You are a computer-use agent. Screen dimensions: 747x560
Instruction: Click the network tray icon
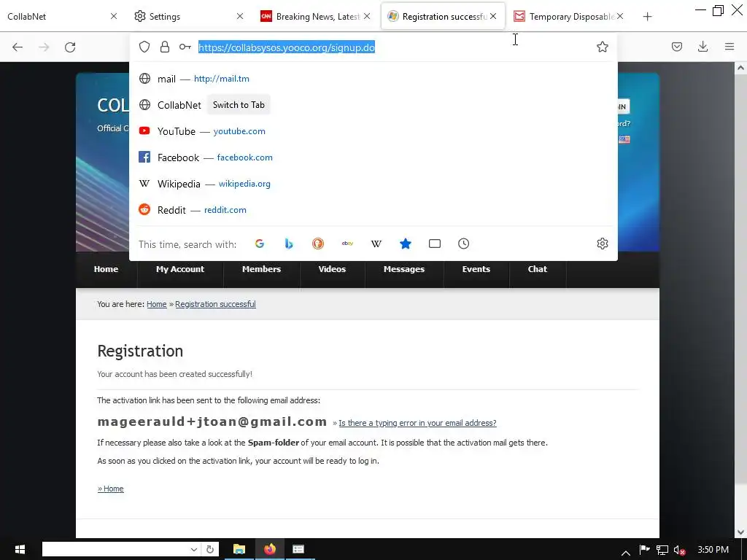662,550
